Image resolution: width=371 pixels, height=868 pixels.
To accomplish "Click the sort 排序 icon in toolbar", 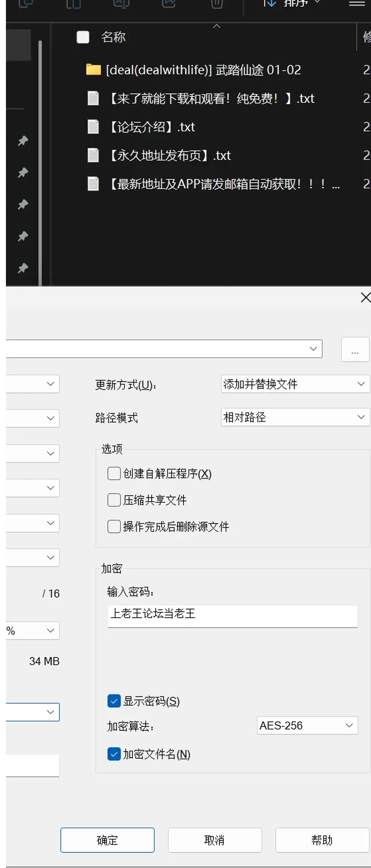I will tap(269, 3).
